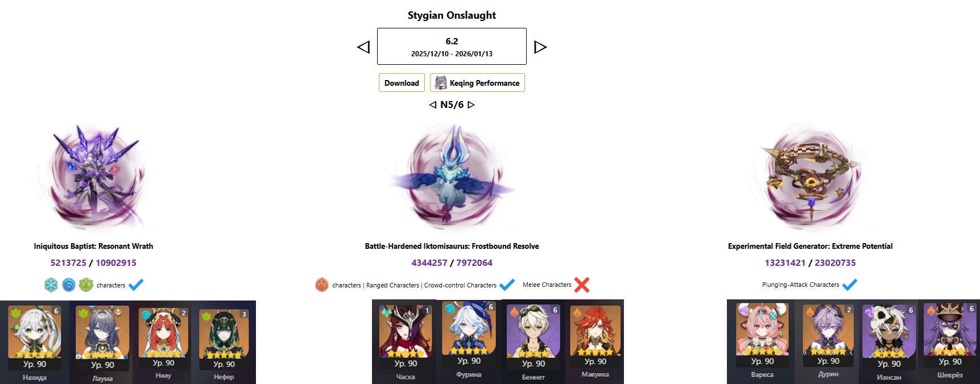
Task: Click the red X beside Melee Characters
Action: pyautogui.click(x=582, y=285)
